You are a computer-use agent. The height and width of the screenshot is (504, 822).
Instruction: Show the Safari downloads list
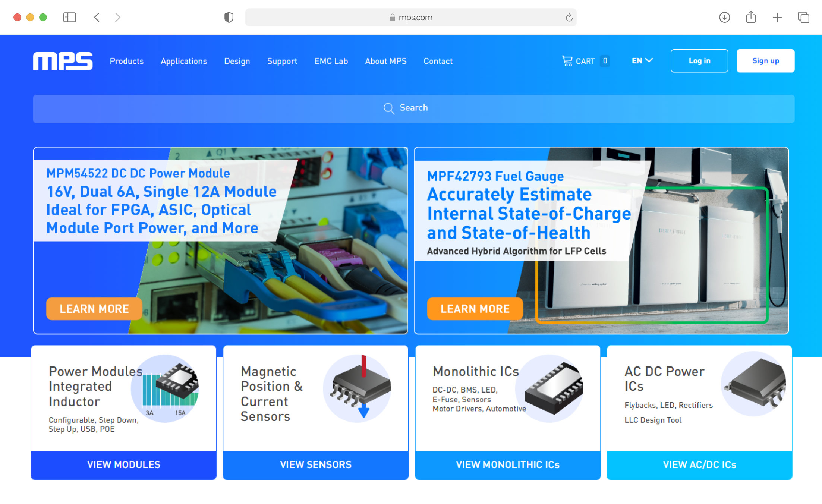tap(724, 17)
